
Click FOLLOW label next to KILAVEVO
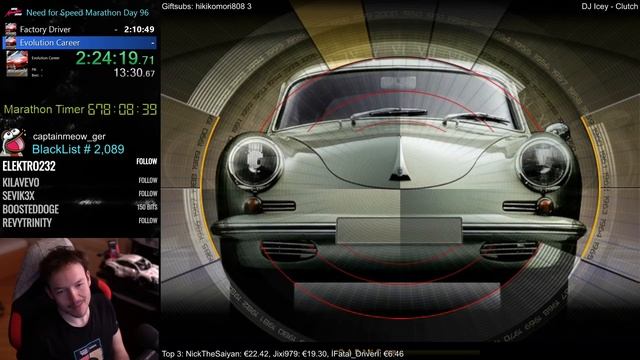[148, 180]
